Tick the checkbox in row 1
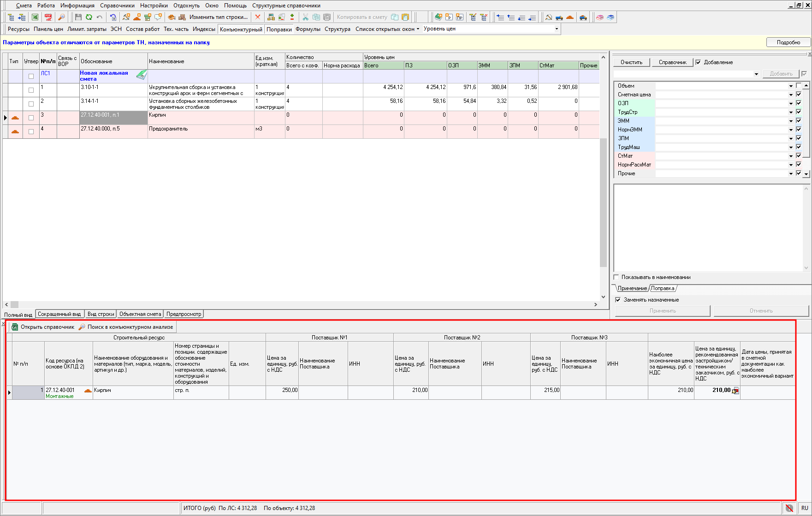The height and width of the screenshot is (516, 812). click(x=31, y=90)
